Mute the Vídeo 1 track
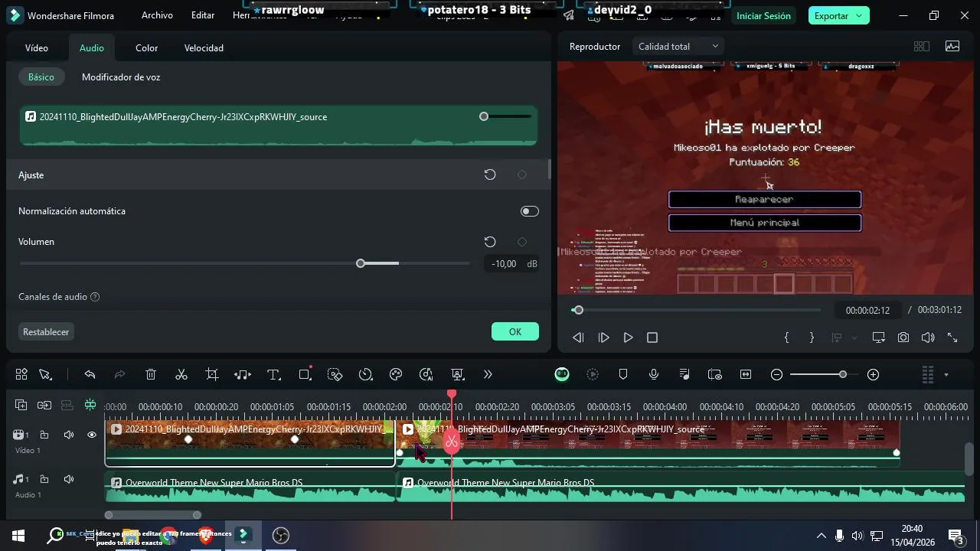 tap(68, 435)
